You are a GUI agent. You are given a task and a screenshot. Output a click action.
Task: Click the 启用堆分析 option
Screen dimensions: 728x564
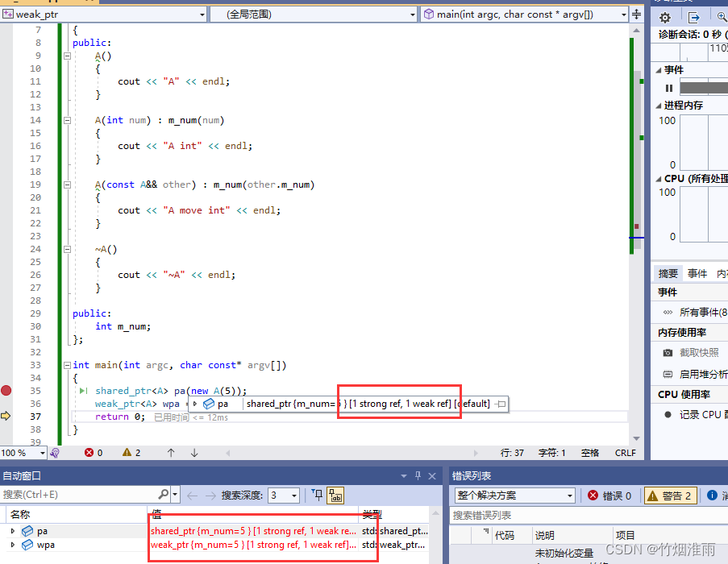pos(703,374)
